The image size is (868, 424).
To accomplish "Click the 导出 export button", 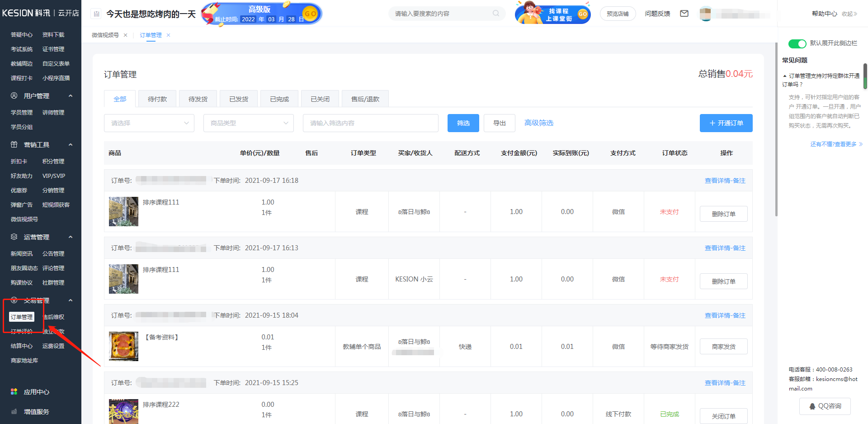I will pyautogui.click(x=500, y=123).
